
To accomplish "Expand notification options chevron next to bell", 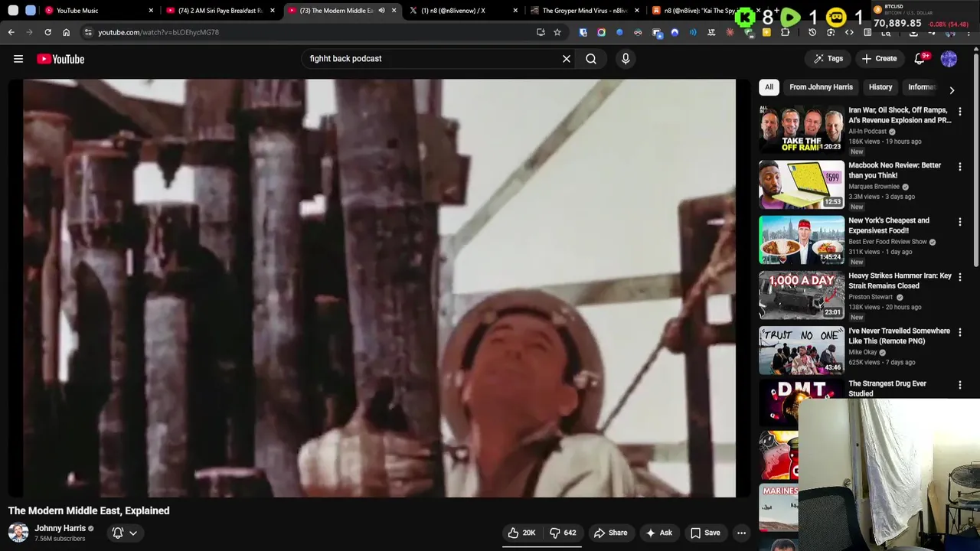I will [x=133, y=533].
